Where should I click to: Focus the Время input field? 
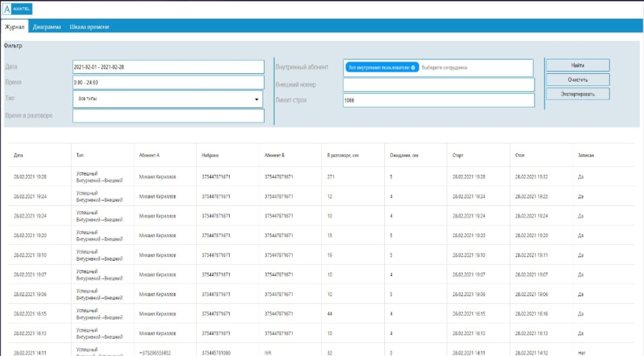(169, 82)
